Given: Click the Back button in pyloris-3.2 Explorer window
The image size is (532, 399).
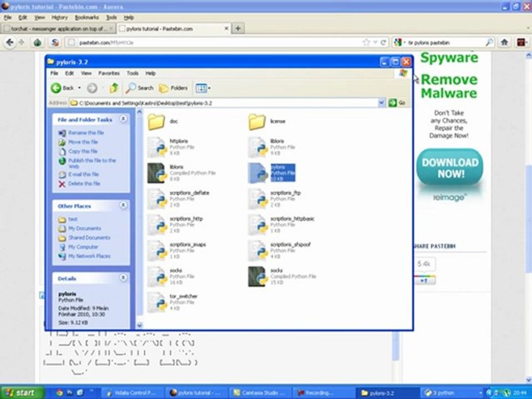Looking at the screenshot, I should [63, 88].
